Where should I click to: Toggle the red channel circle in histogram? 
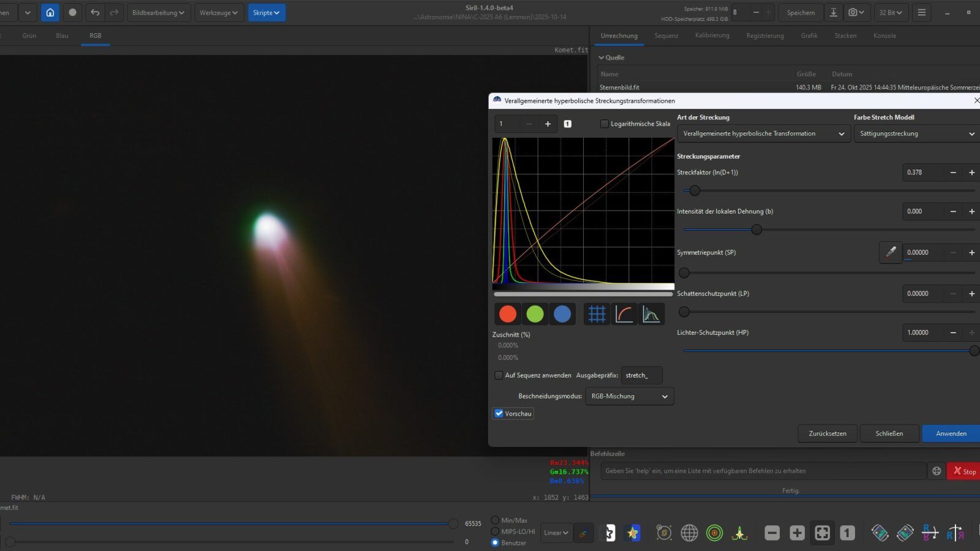(x=508, y=314)
